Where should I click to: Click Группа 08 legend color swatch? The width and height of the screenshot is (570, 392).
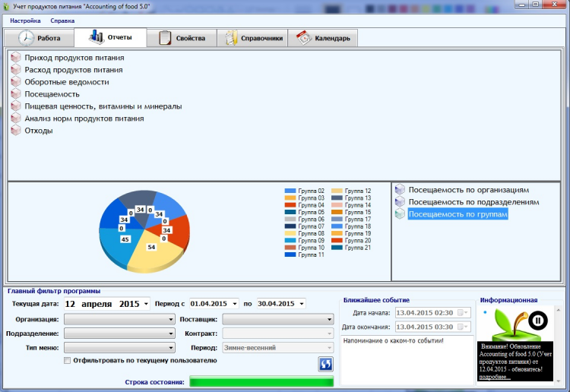[290, 233]
